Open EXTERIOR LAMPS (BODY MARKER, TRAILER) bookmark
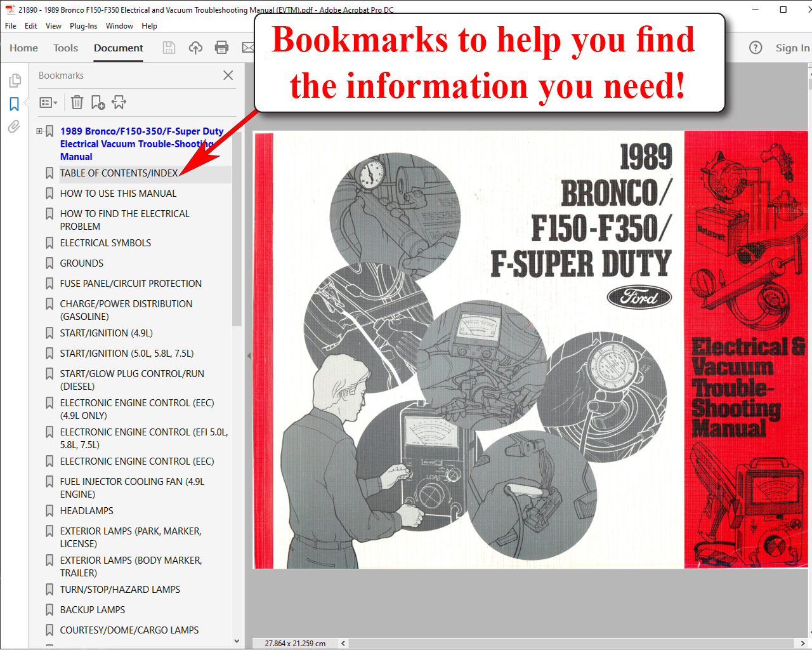The image size is (812, 650). (131, 567)
